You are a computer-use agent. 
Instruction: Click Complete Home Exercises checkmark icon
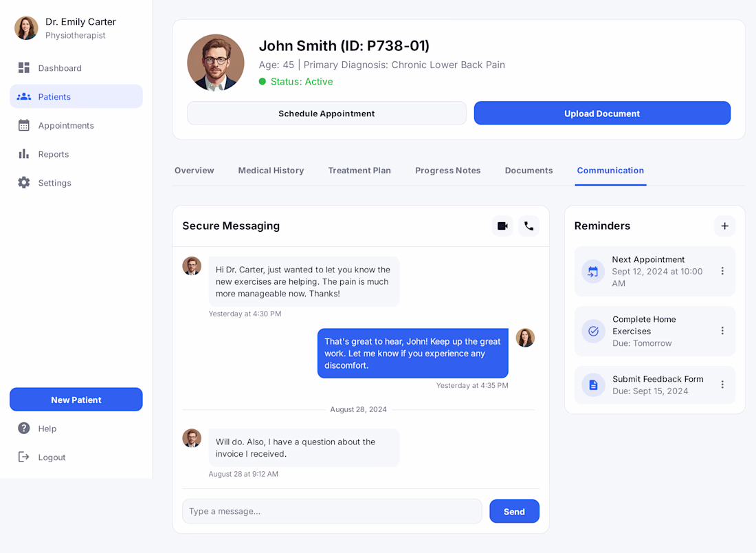click(x=593, y=331)
